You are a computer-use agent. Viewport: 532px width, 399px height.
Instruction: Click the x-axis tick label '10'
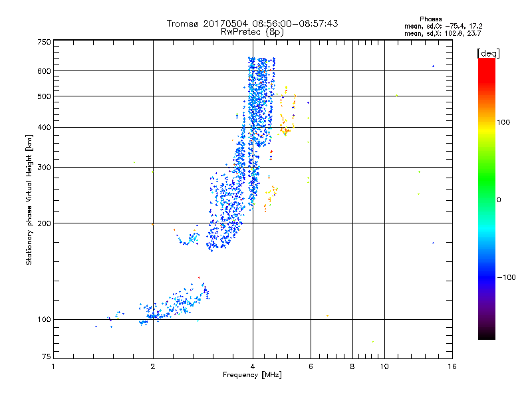[384, 366]
